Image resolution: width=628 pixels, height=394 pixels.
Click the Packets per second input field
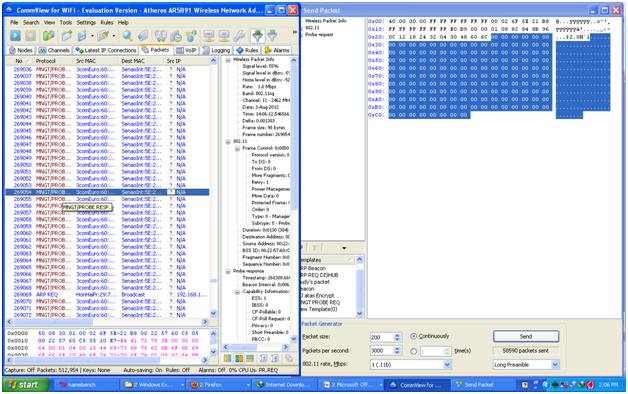pos(382,351)
